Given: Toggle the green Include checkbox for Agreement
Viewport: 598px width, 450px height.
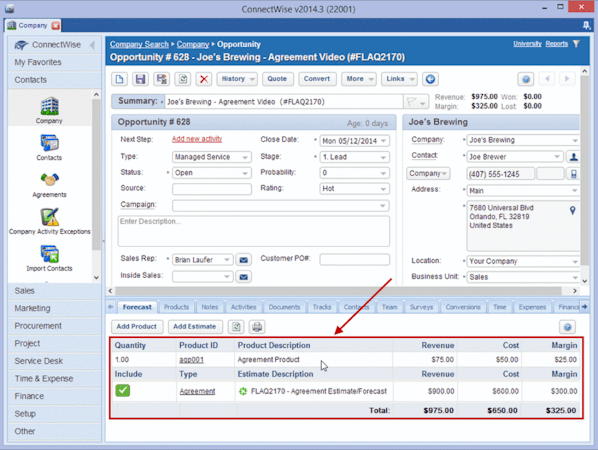Looking at the screenshot, I should [123, 391].
